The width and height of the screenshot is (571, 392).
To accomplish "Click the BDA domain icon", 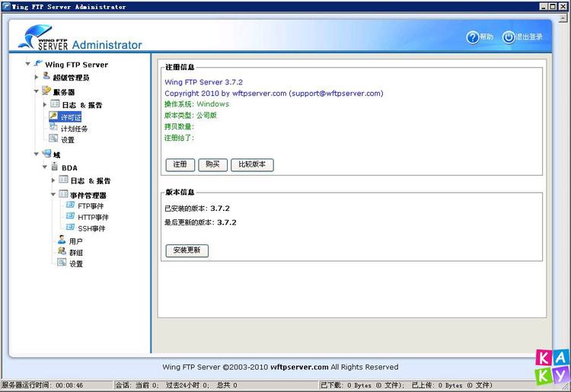I will click(55, 167).
